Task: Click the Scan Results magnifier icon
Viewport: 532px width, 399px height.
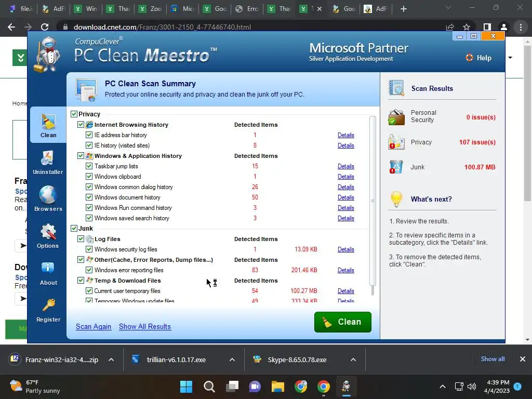Action: coord(396,88)
